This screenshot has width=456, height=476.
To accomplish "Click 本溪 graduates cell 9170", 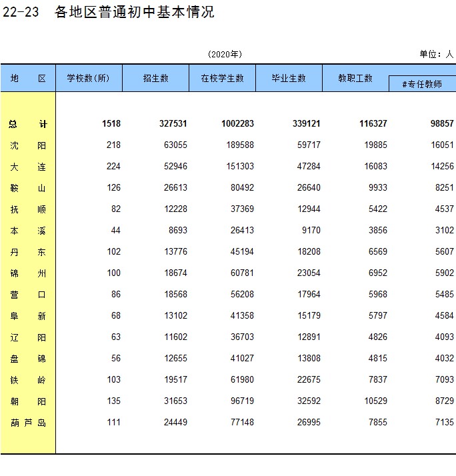I will click(x=311, y=230).
